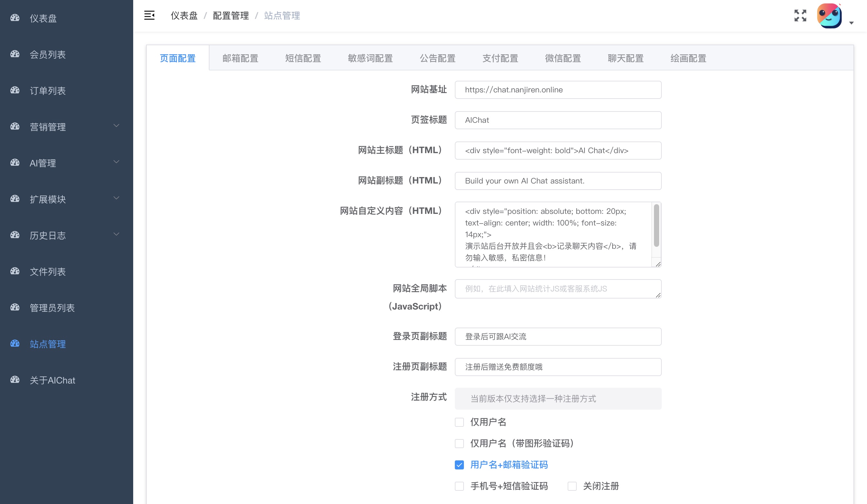Viewport: 867px width, 504px height.
Task: Click the 关于AIChat sidebar icon
Action: 15,380
